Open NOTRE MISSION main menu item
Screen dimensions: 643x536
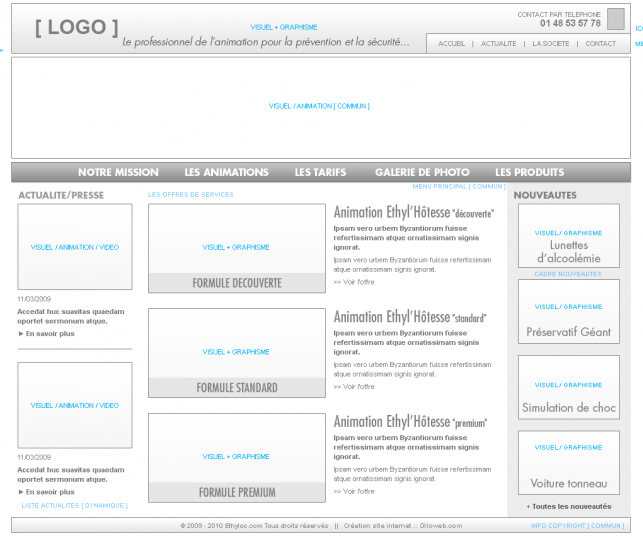[118, 172]
